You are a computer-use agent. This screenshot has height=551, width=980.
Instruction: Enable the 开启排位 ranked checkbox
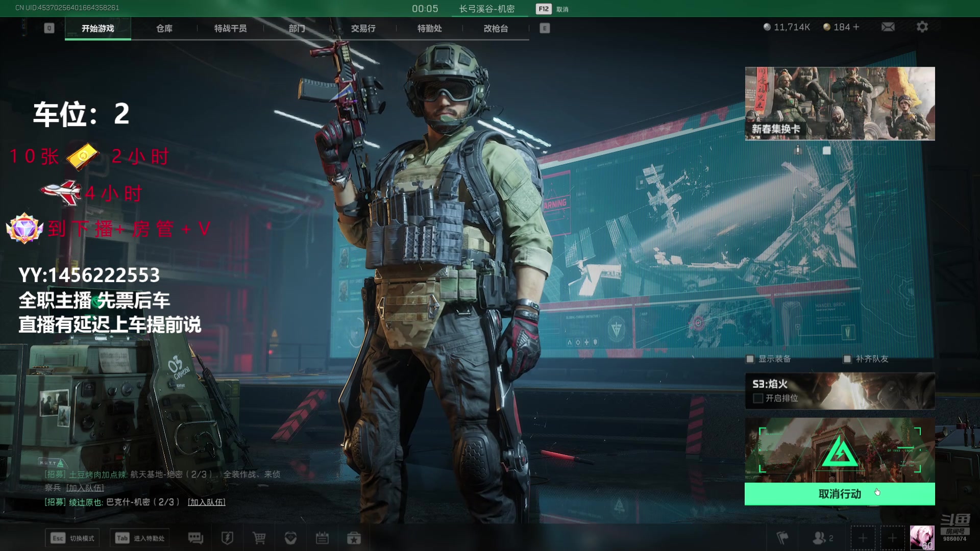tap(758, 398)
